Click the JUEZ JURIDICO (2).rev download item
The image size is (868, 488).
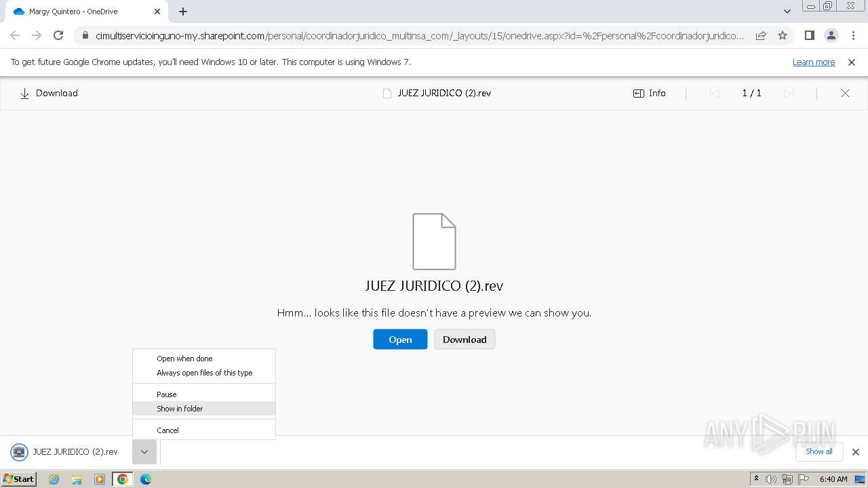(x=67, y=452)
